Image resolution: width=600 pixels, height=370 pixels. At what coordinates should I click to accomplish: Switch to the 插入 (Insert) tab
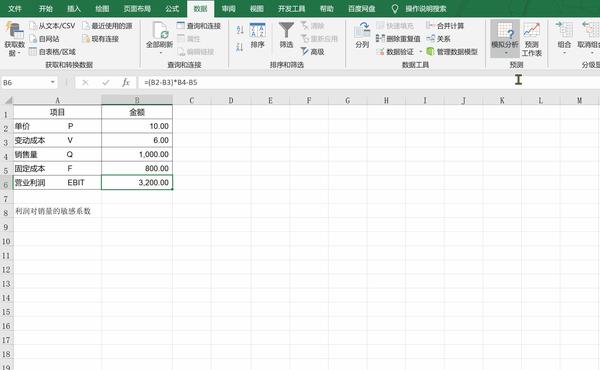point(74,8)
